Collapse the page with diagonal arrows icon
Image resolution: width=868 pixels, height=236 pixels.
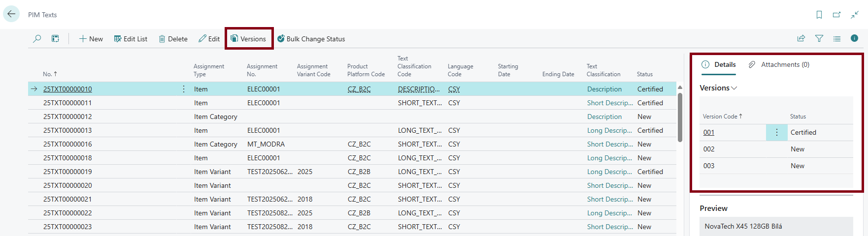click(x=855, y=15)
